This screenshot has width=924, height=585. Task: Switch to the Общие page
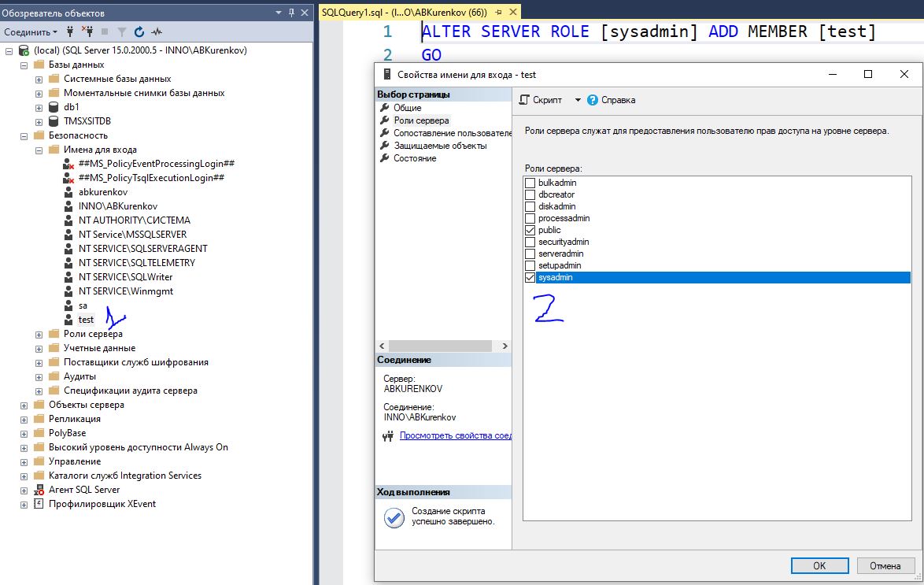coord(407,108)
